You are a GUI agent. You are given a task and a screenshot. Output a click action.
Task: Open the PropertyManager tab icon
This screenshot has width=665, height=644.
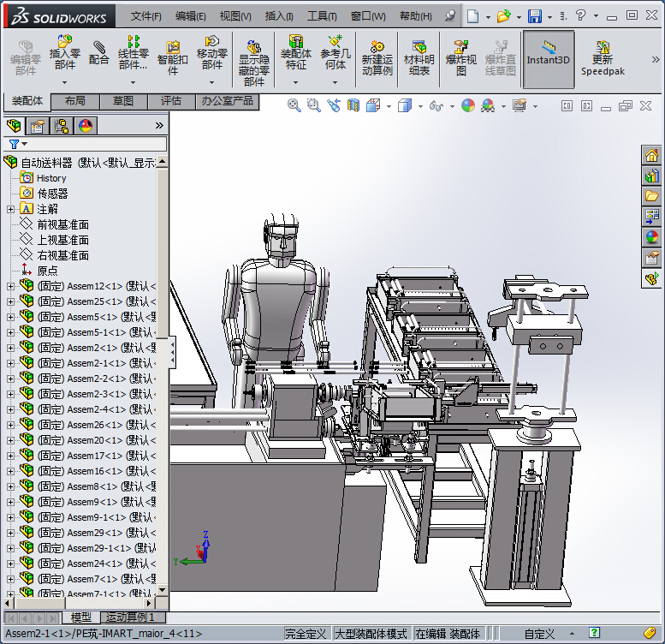[38, 126]
